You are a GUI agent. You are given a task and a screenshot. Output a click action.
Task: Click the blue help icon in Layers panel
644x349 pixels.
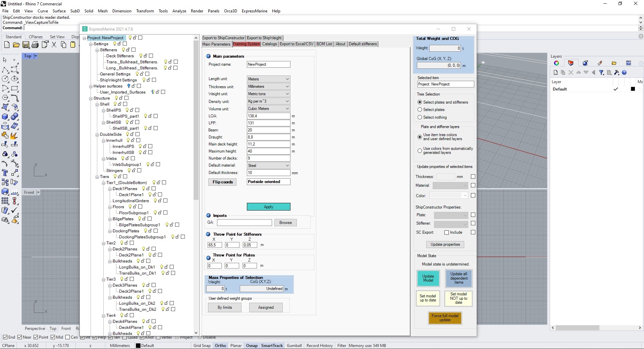click(x=624, y=72)
